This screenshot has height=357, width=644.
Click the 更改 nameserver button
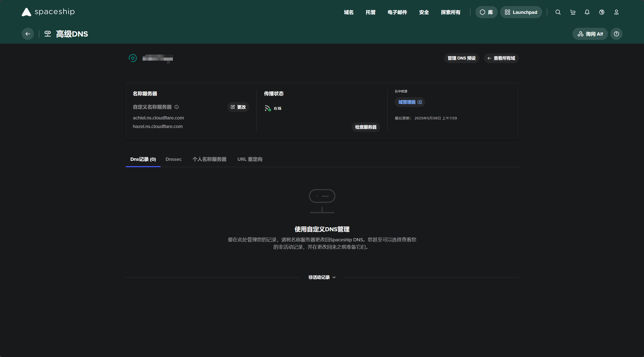[x=238, y=107]
